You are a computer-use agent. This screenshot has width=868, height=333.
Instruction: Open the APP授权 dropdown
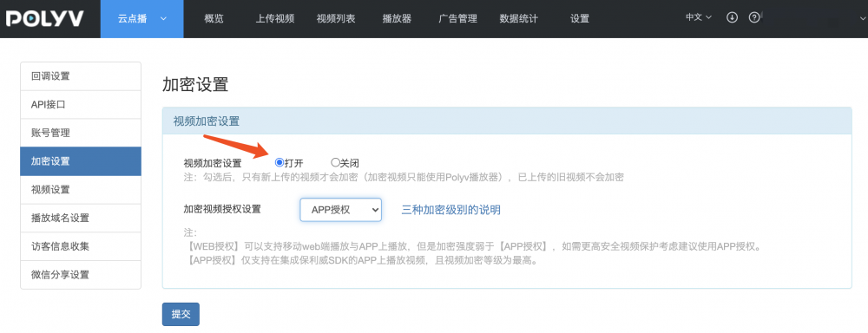click(340, 210)
